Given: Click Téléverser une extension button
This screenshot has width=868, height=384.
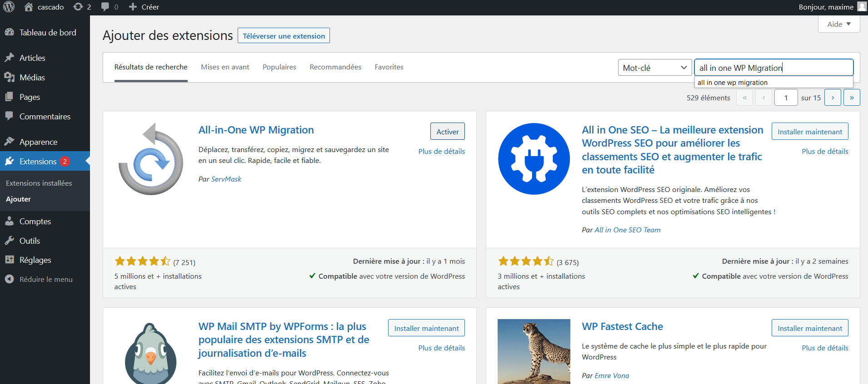Looking at the screenshot, I should [x=284, y=36].
